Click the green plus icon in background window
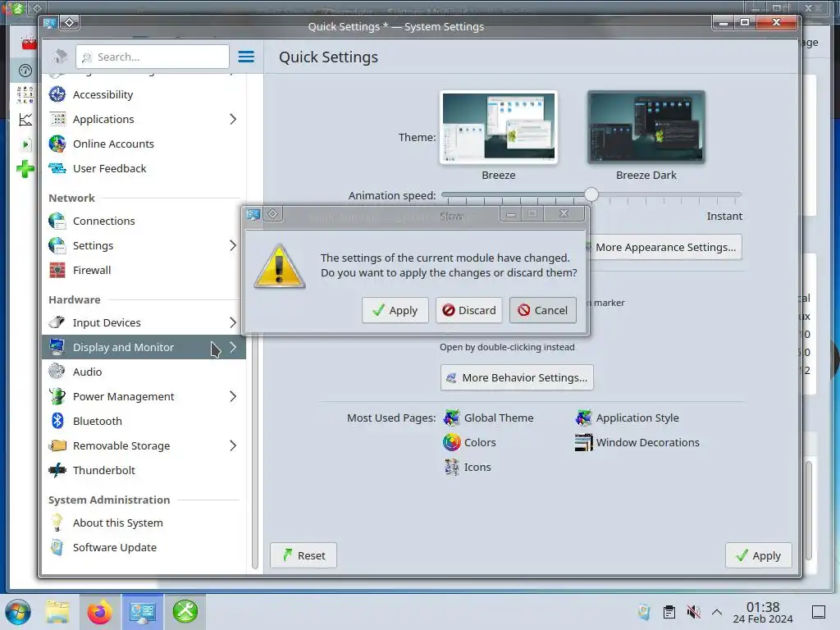The width and height of the screenshot is (840, 630). pos(25,169)
